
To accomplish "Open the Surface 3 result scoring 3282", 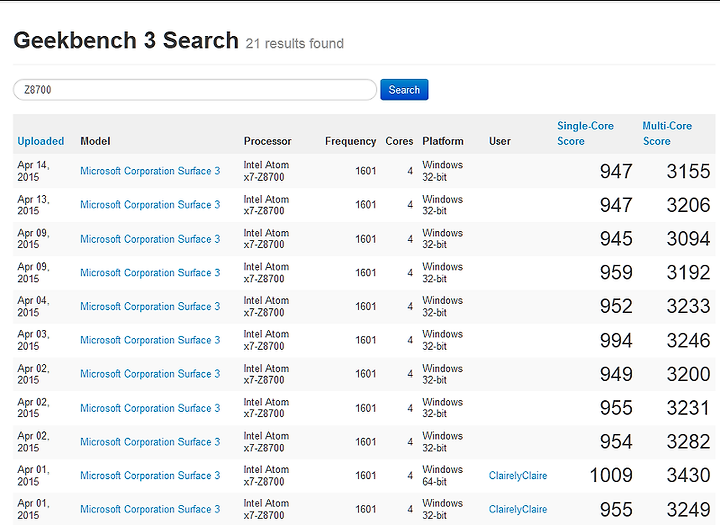I will click(150, 442).
